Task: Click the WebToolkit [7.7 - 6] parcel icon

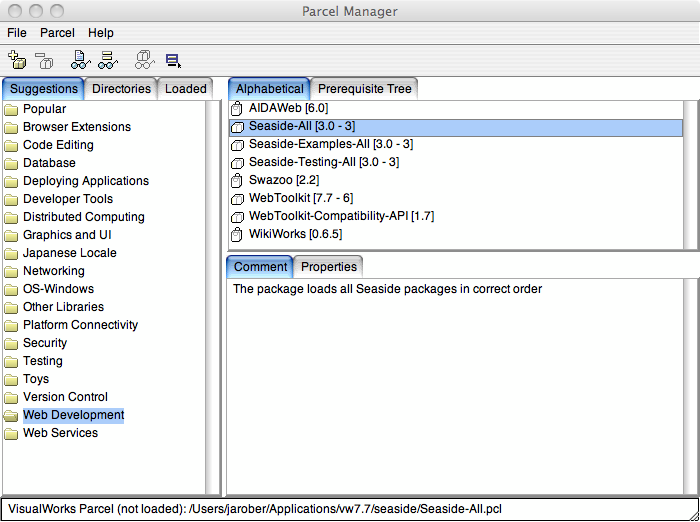Action: point(237,199)
